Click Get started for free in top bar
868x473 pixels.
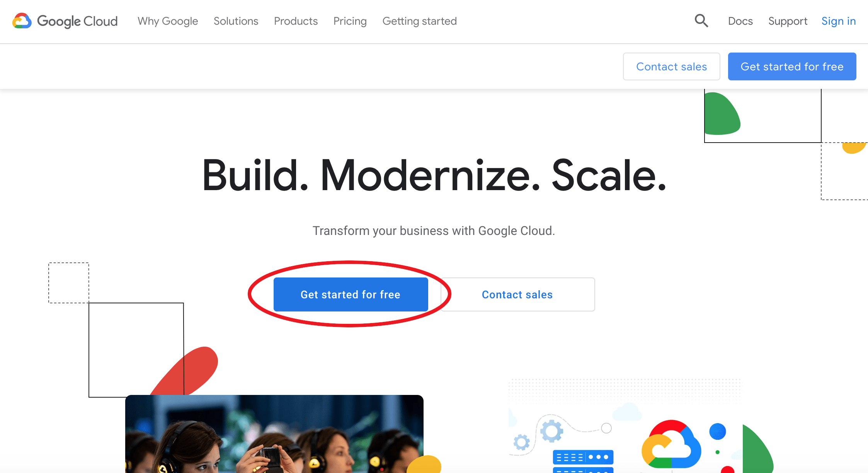pos(792,66)
